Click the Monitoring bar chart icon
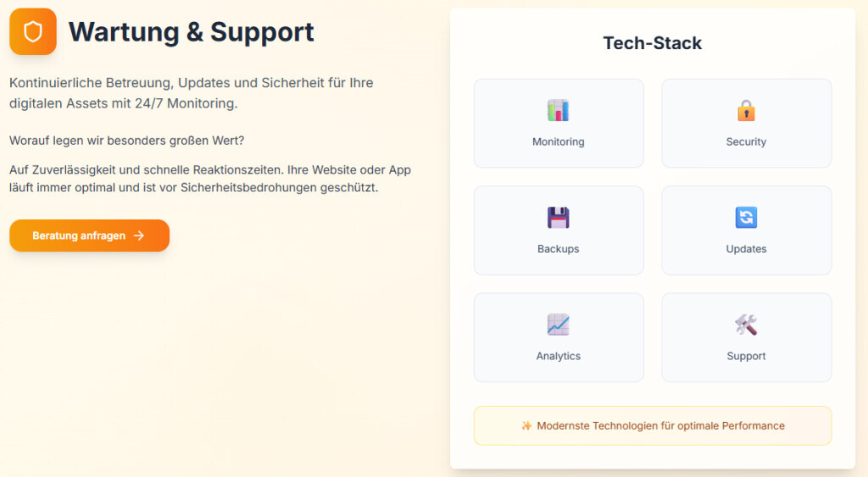Viewport: 868px width, 477px height. (x=559, y=110)
